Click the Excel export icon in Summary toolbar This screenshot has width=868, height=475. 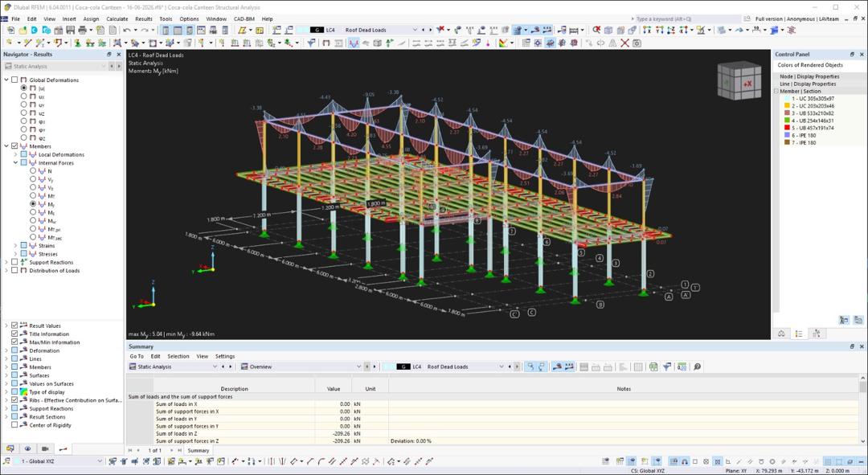click(x=653, y=366)
